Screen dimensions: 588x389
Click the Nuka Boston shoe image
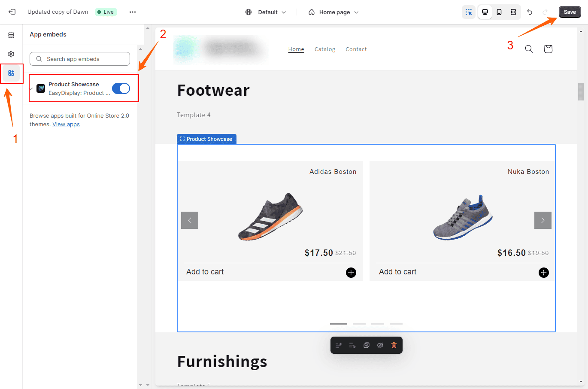coord(463,217)
